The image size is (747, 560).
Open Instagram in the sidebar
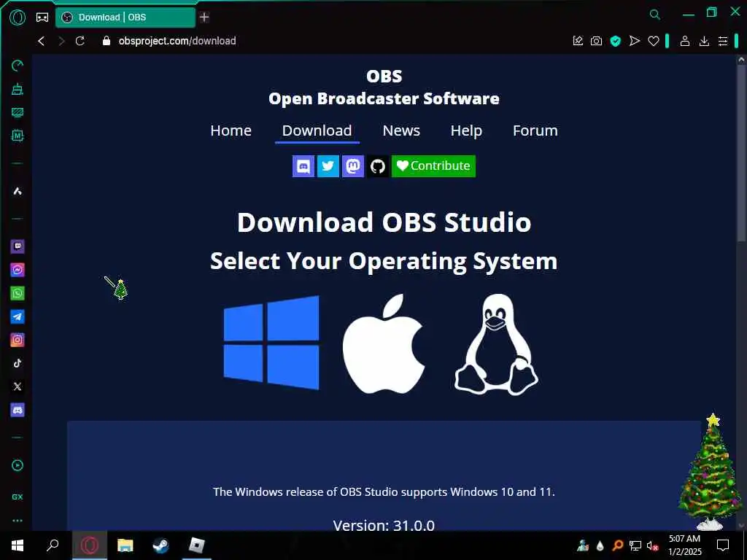[x=18, y=340]
